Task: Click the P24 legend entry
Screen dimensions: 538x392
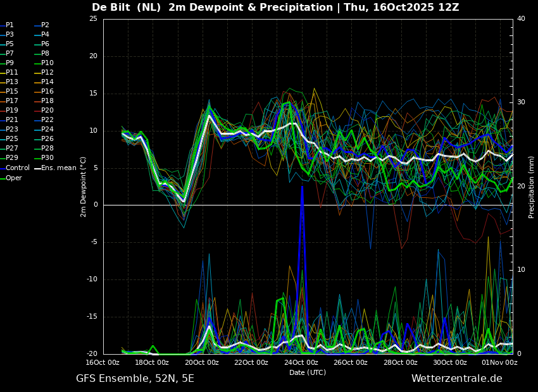Action: [x=44, y=130]
